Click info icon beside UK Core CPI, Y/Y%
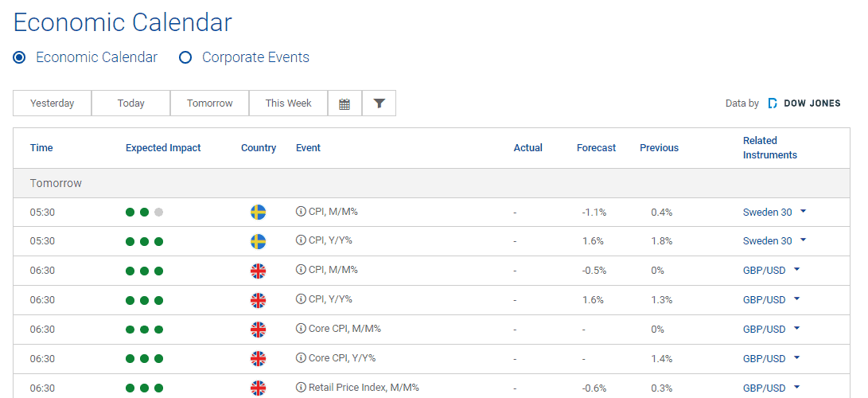 [301, 358]
